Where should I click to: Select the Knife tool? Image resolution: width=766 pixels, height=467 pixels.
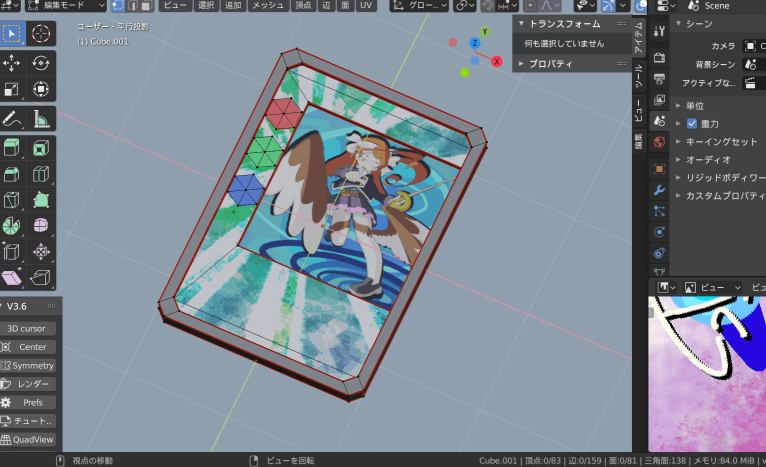click(x=12, y=200)
